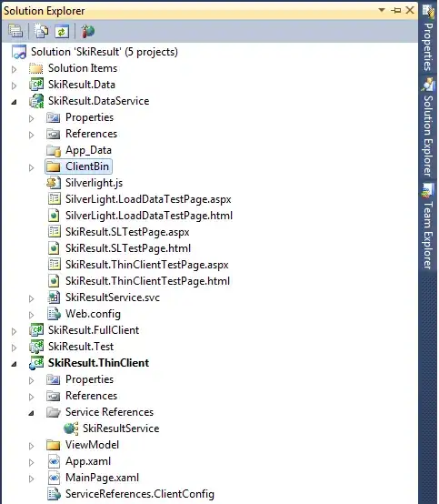The height and width of the screenshot is (504, 439).
Task: Click the ClientBin folder icon
Action: (54, 166)
